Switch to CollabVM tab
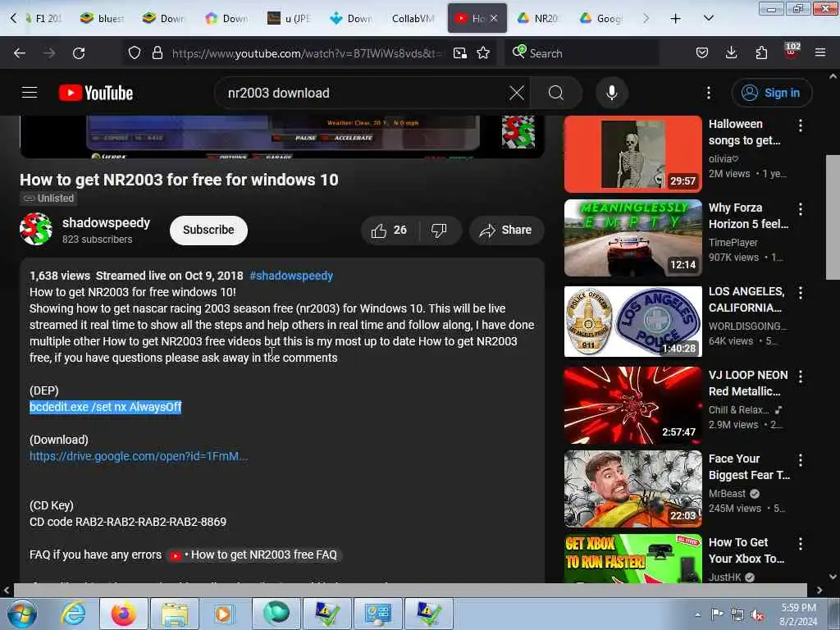Screen dimensions: 840x630 [413, 18]
